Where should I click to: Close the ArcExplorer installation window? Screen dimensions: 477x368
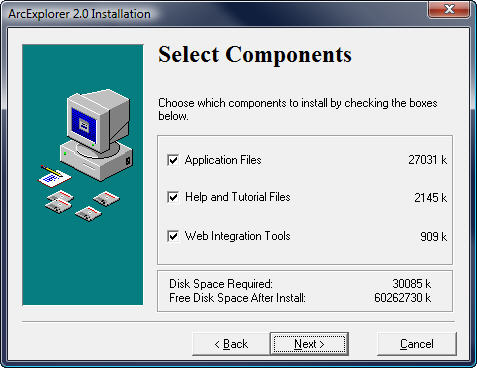point(449,9)
